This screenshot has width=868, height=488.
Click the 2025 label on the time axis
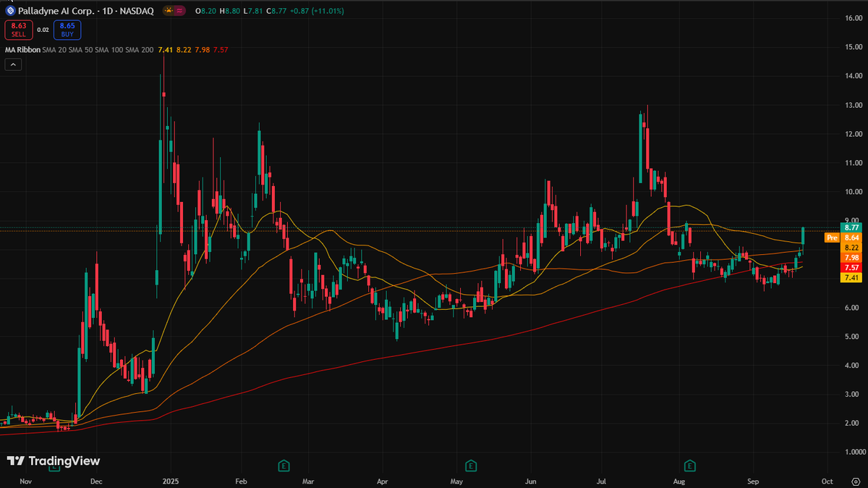[x=171, y=481]
